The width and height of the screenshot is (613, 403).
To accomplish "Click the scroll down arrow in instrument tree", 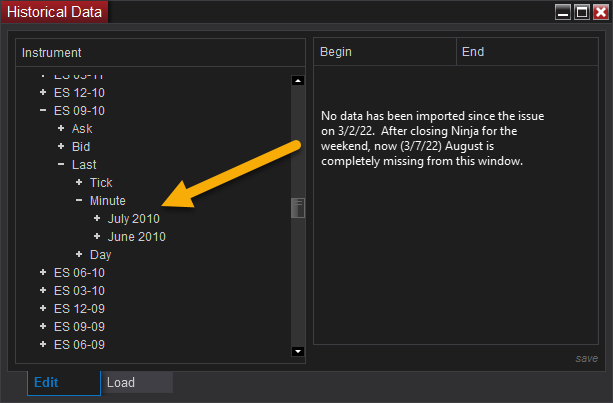I will (x=298, y=351).
